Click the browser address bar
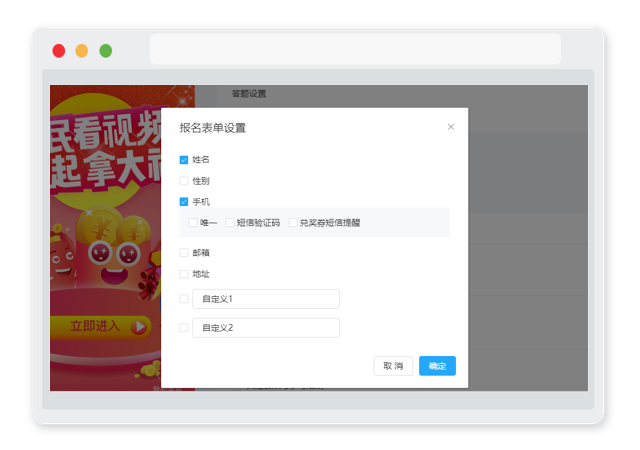Screen dimensions: 640x450 tap(355, 49)
